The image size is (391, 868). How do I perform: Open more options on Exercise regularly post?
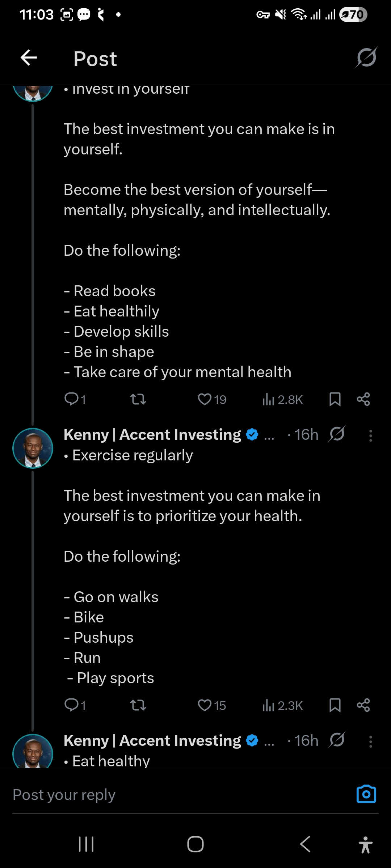point(370,435)
